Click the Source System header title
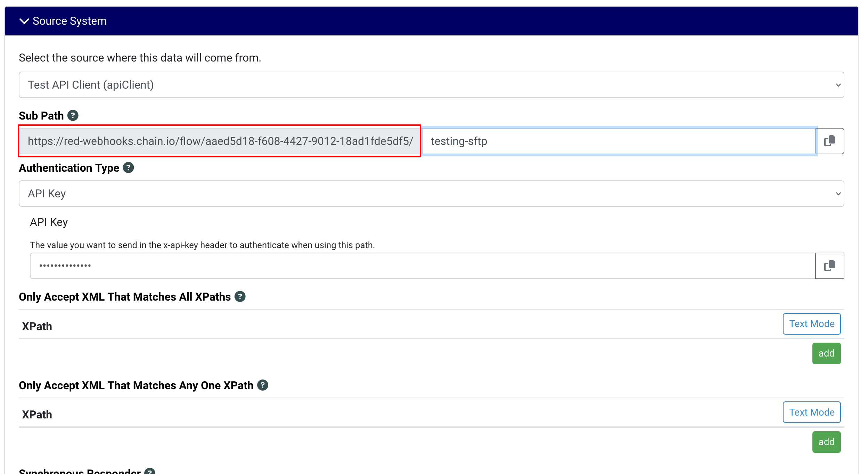Screen dimensions: 868x474 tap(69, 21)
